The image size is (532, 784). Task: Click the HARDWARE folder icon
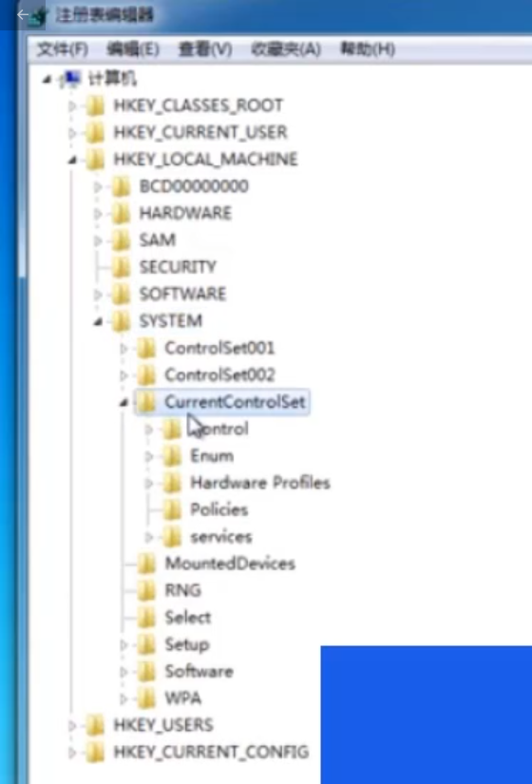tap(121, 214)
